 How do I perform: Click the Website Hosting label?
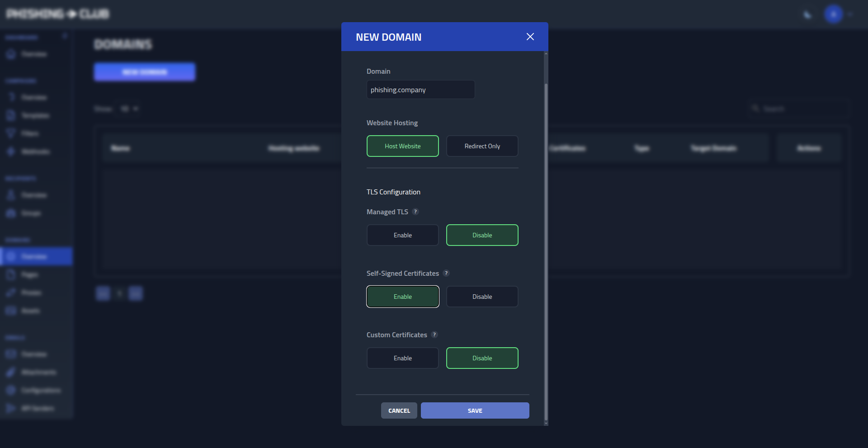coord(392,123)
